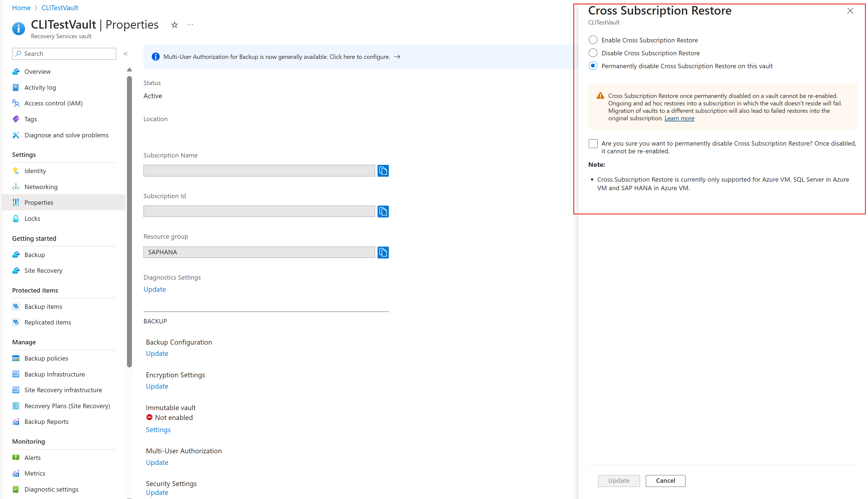Viewport: 868px width, 499px height.
Task: Collapse the left navigation pane
Action: (126, 53)
